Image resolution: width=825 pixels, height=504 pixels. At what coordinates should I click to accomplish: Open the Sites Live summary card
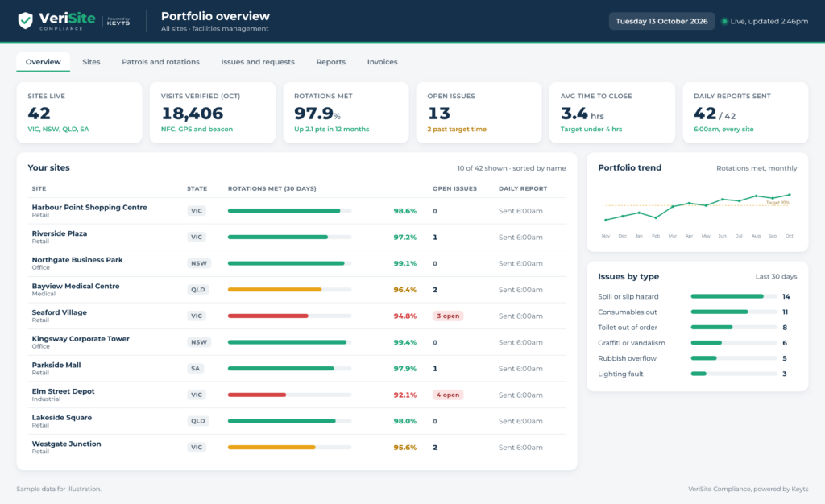pos(80,113)
